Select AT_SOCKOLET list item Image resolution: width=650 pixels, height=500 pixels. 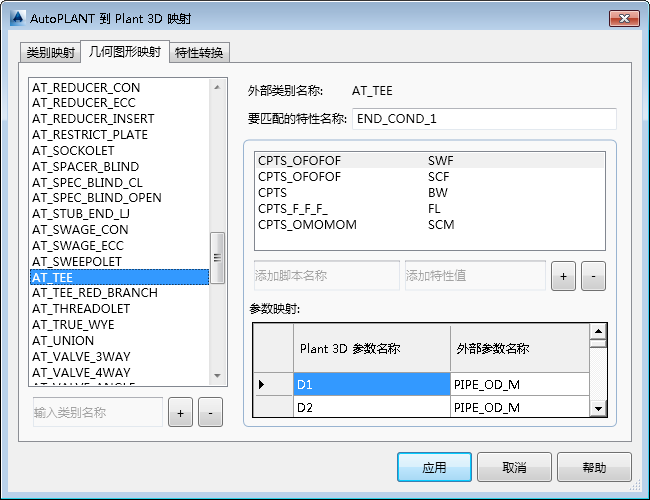[120, 150]
